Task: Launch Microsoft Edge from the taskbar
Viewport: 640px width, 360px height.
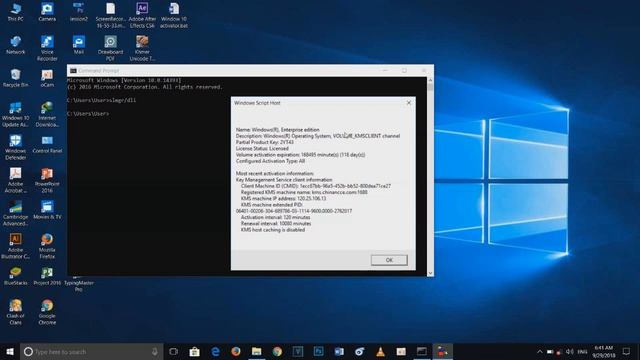Action: [215, 351]
